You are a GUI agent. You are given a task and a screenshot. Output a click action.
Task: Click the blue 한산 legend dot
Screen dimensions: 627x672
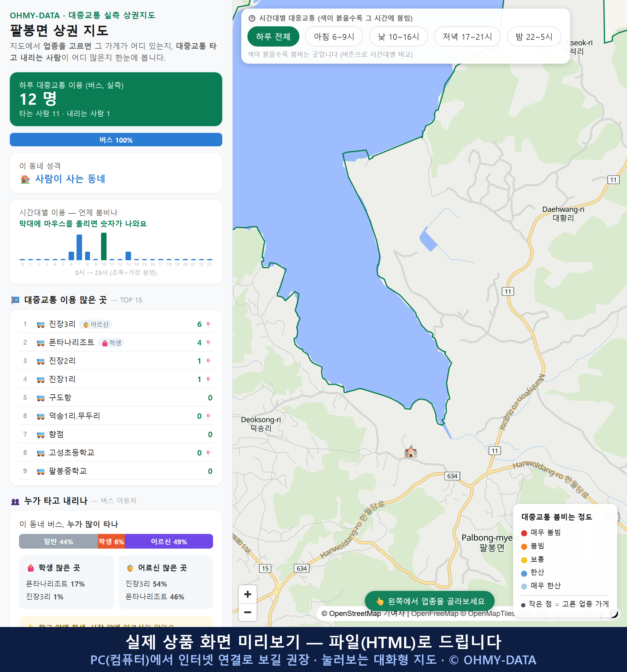tap(524, 573)
